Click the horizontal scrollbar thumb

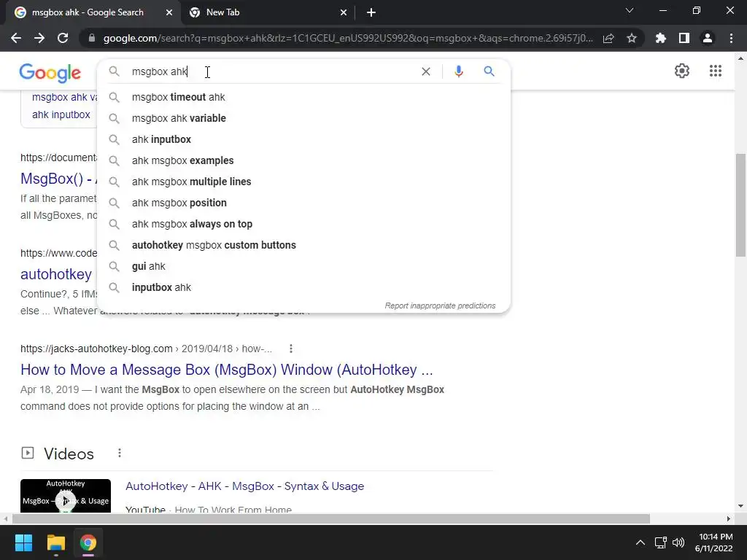pyautogui.click(x=331, y=518)
